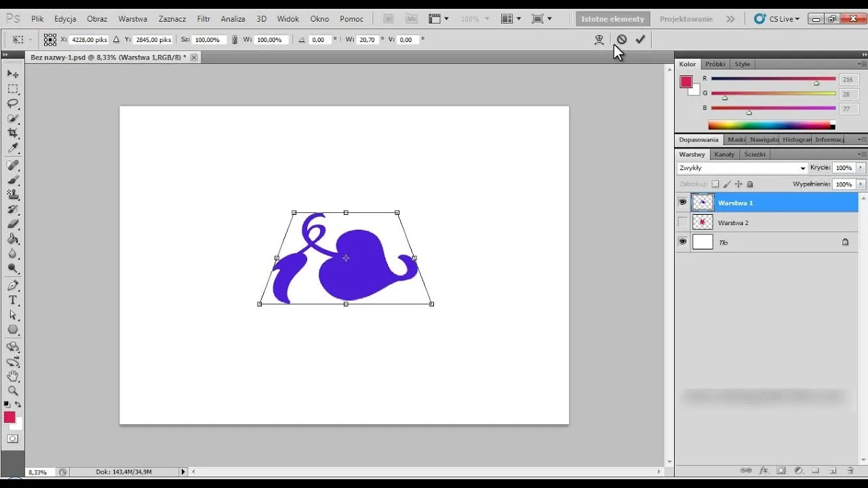Screen dimensions: 868x488
Task: Hide the Tło background layer
Action: tap(683, 242)
